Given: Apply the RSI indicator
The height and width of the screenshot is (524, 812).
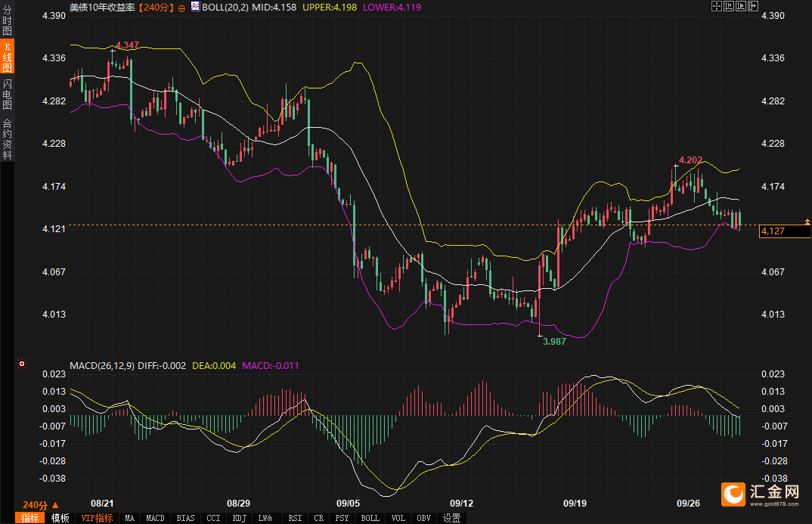Looking at the screenshot, I should 295,518.
